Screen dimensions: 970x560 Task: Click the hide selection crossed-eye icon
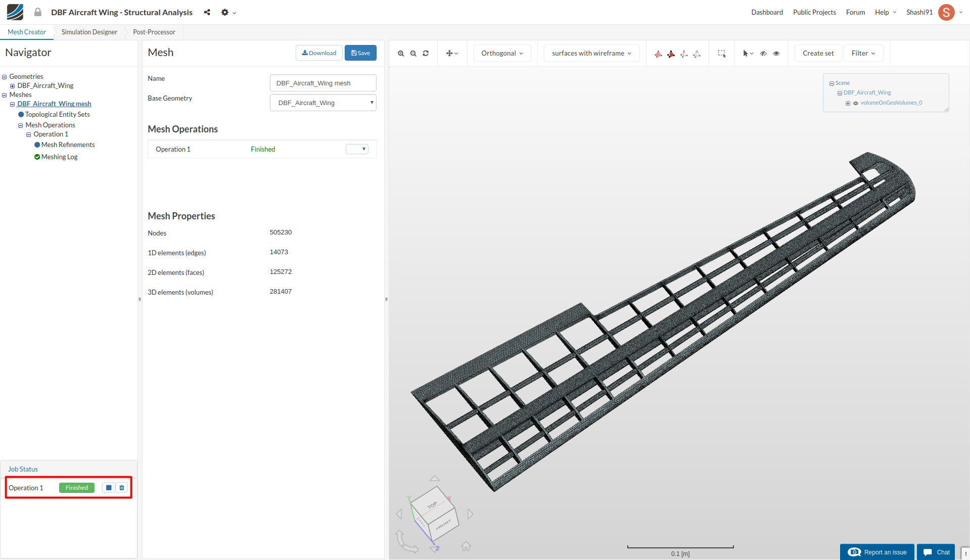tap(763, 54)
